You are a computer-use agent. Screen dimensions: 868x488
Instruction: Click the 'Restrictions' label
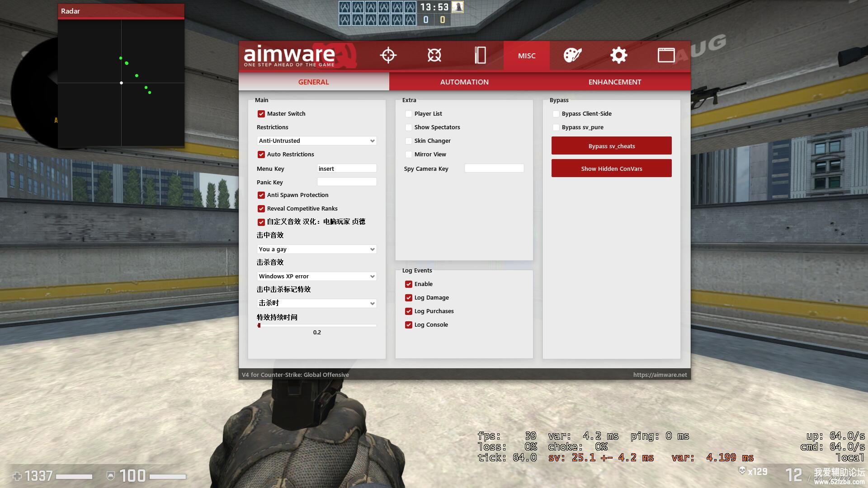pos(272,127)
